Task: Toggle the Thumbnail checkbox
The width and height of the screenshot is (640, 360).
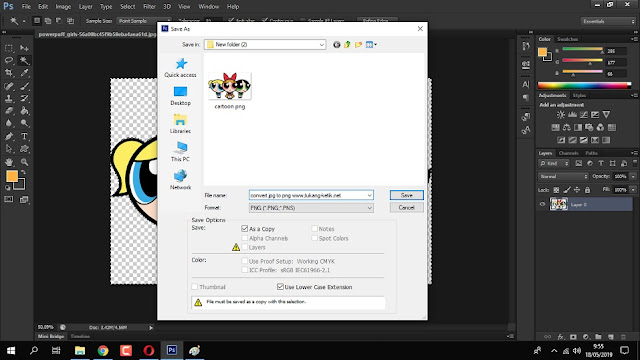Action: click(x=195, y=287)
